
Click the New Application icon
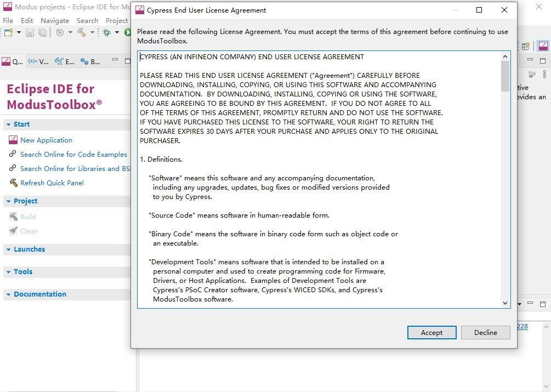pos(13,140)
